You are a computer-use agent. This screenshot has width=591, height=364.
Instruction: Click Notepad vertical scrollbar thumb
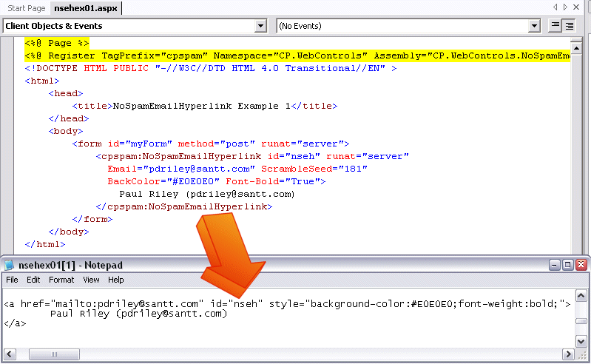(581, 321)
